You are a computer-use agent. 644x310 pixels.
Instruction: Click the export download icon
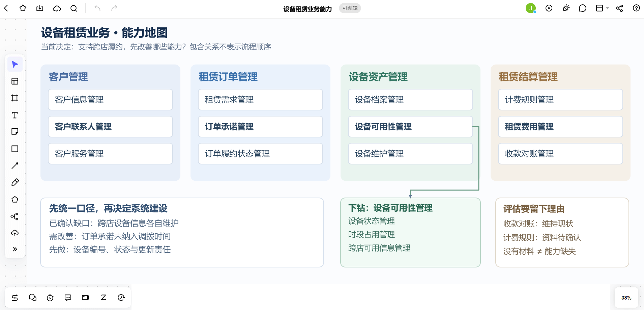[x=40, y=8]
